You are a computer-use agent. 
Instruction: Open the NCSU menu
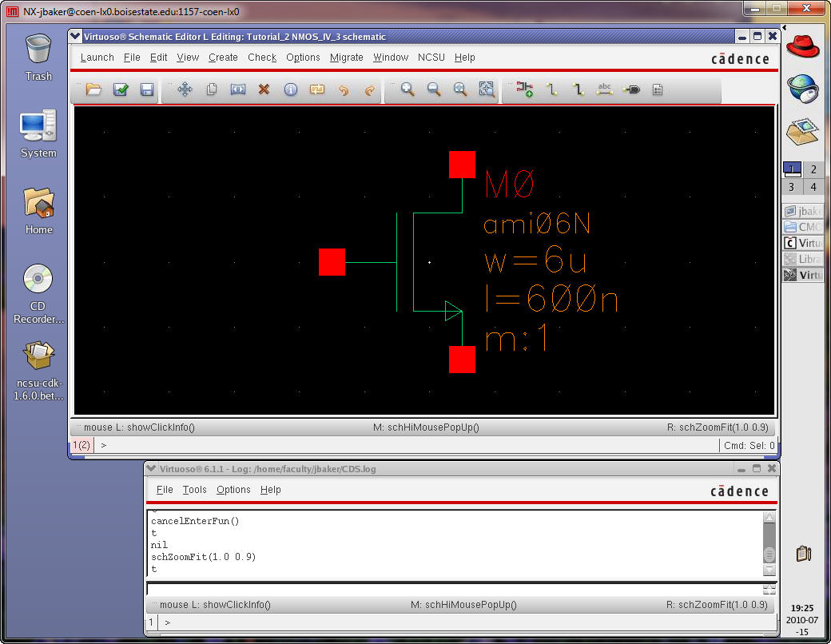click(431, 58)
